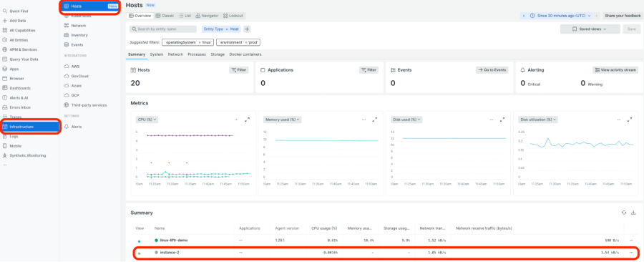The width and height of the screenshot is (644, 262).
Task: Switch to the Navigator view tab
Action: click(x=207, y=16)
